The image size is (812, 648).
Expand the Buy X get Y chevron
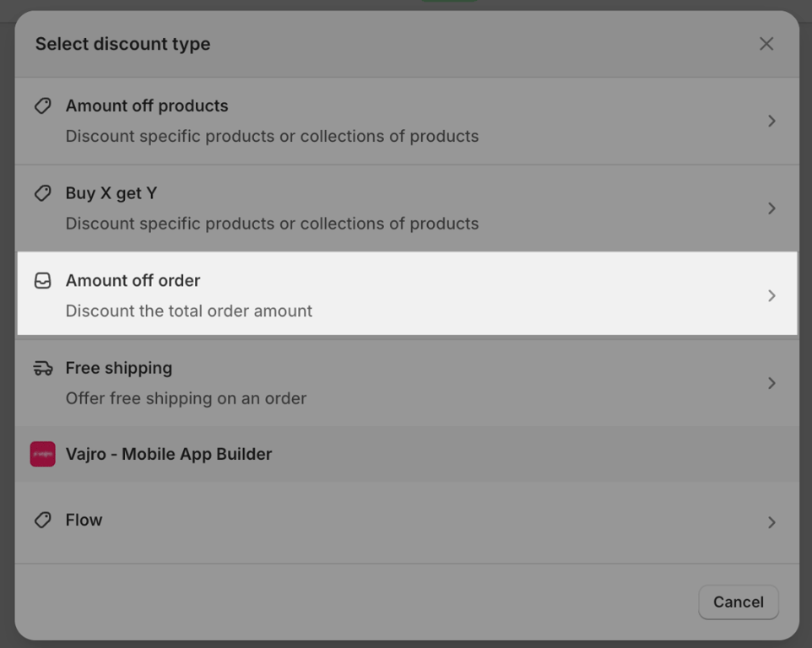771,208
